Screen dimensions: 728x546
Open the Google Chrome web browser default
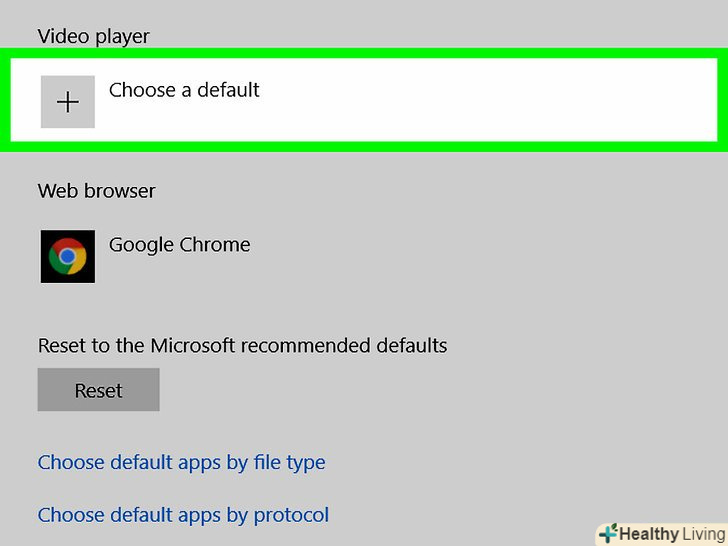179,245
